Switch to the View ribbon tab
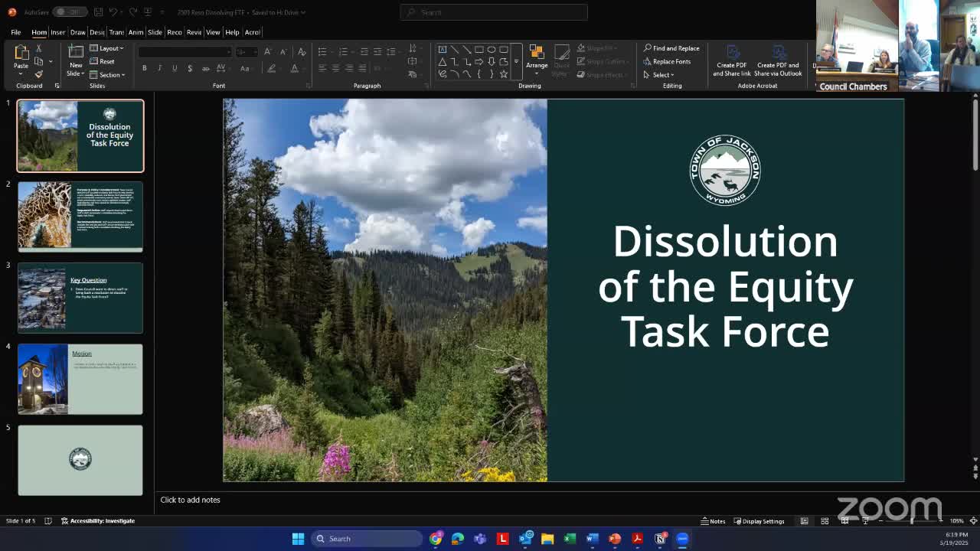980x551 pixels. (x=213, y=32)
